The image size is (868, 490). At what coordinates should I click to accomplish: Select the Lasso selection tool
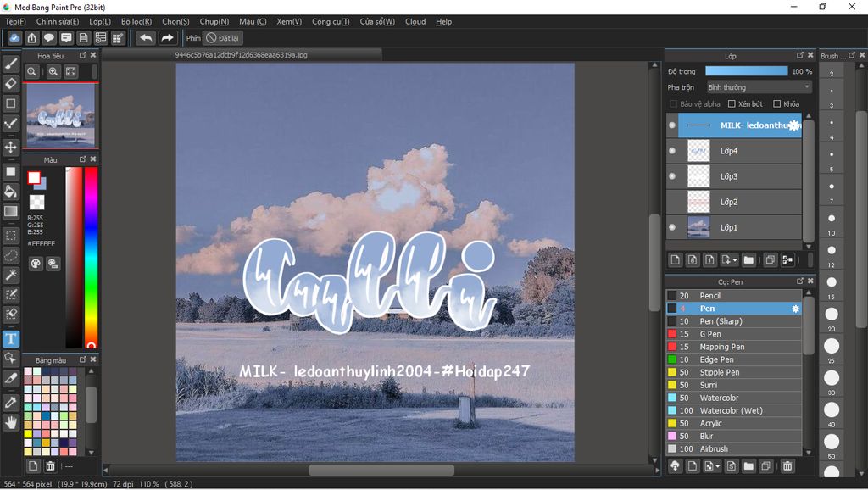10,255
